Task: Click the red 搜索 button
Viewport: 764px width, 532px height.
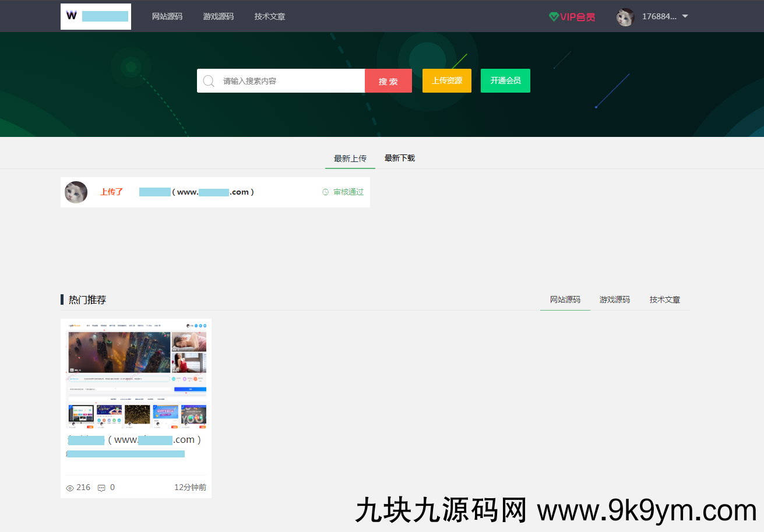Action: pyautogui.click(x=388, y=80)
